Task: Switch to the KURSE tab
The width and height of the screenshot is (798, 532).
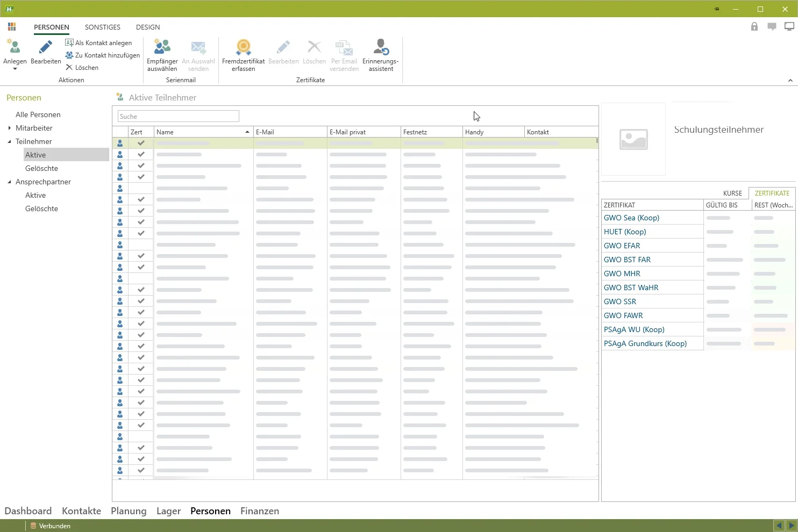Action: coord(732,193)
